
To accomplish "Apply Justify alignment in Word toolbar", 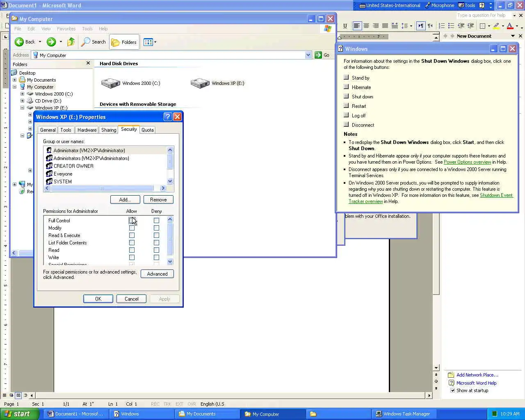I will point(385,26).
